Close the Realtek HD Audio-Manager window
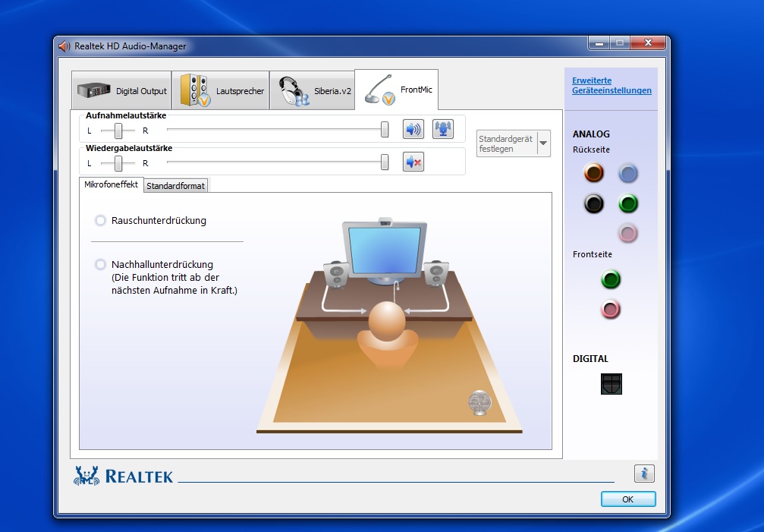764x532 pixels. click(x=648, y=43)
